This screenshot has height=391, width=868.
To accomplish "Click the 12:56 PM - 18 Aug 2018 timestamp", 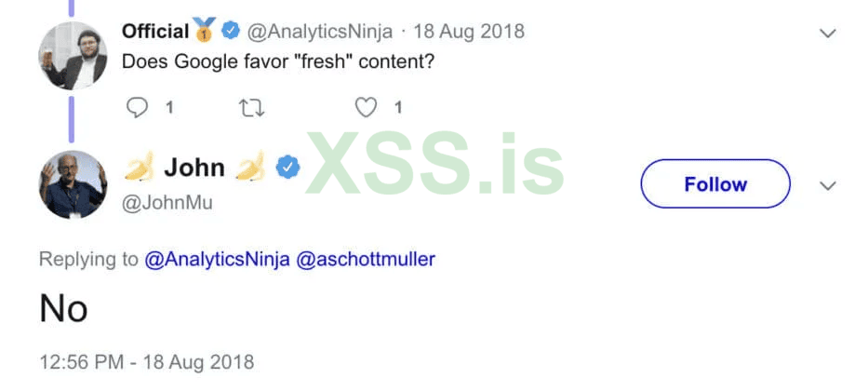I will (x=146, y=361).
